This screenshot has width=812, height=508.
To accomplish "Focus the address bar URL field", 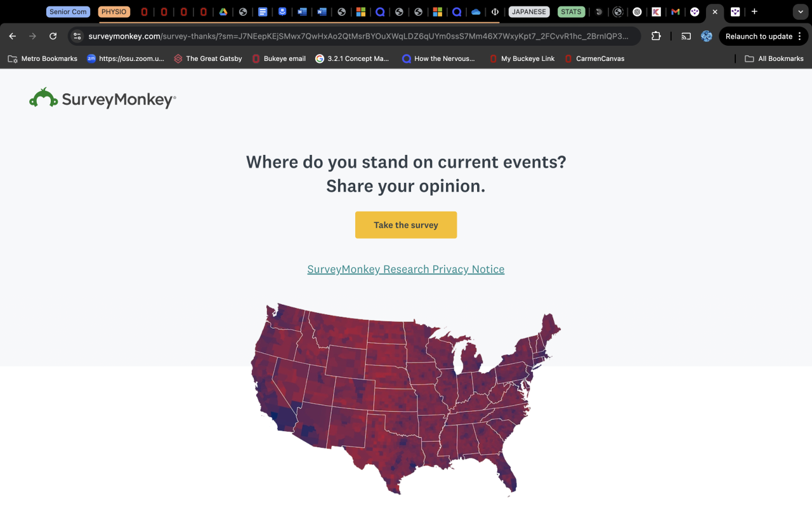I will coord(358,36).
